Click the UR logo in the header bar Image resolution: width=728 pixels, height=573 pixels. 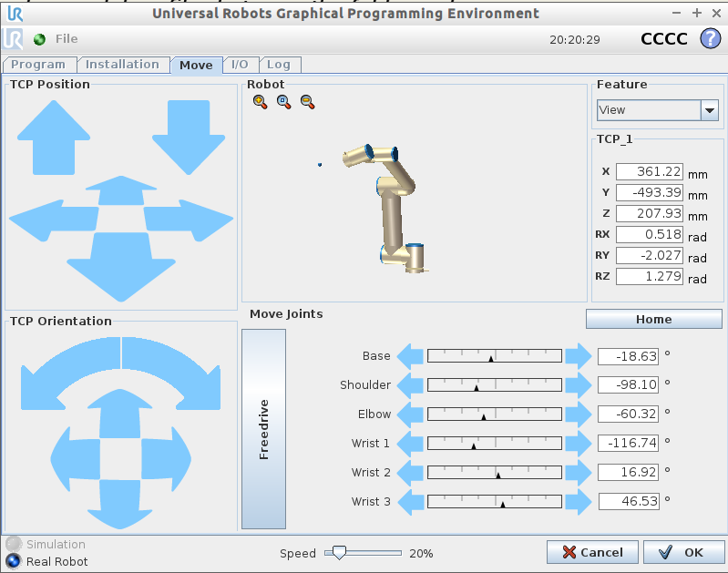pyautogui.click(x=13, y=38)
